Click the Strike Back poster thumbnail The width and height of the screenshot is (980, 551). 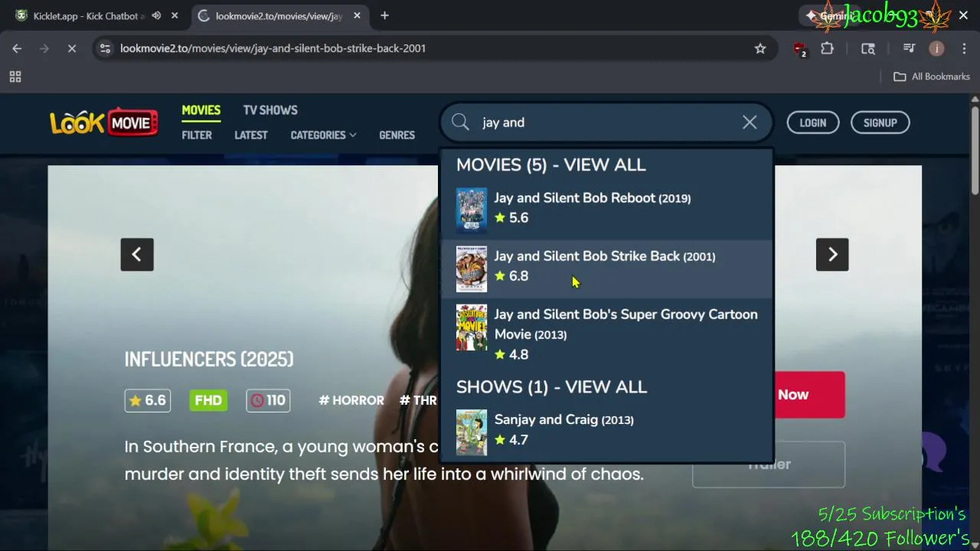point(472,269)
